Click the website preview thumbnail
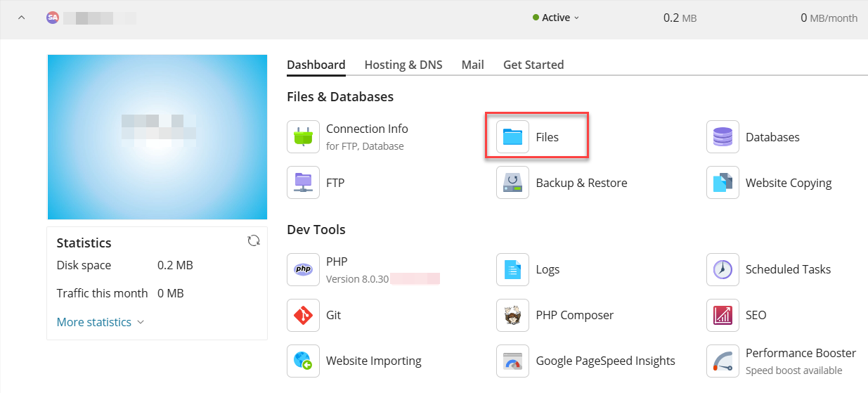 coord(157,137)
